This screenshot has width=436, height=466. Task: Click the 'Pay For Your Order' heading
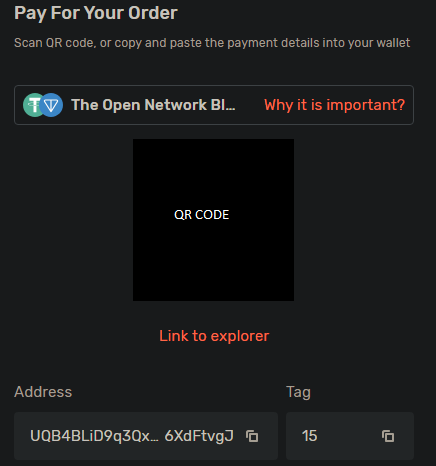pyautogui.click(x=96, y=13)
